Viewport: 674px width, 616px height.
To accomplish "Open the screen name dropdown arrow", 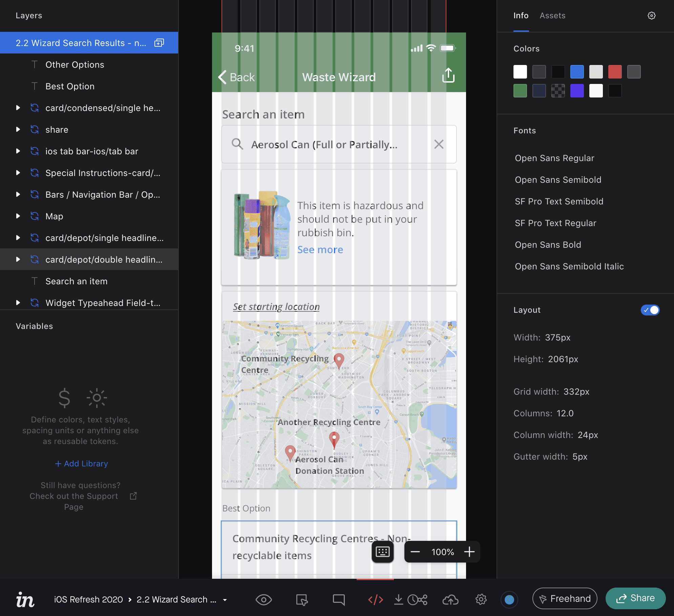I will pos(225,600).
